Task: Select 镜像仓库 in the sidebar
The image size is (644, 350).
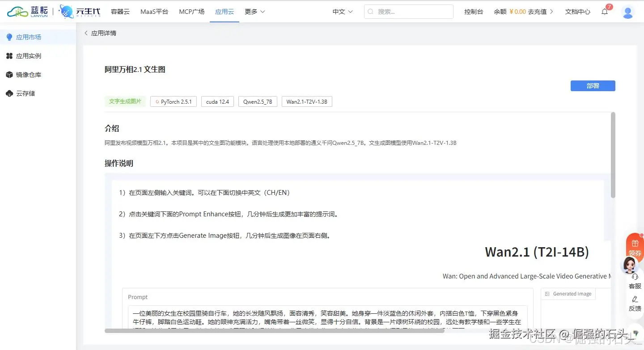Action: [28, 74]
